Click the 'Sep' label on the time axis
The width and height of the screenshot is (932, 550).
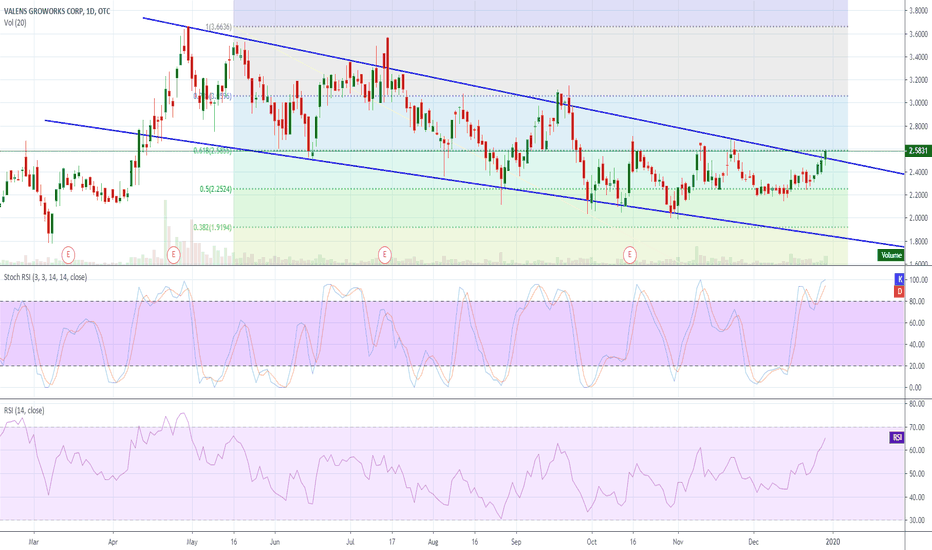point(515,542)
